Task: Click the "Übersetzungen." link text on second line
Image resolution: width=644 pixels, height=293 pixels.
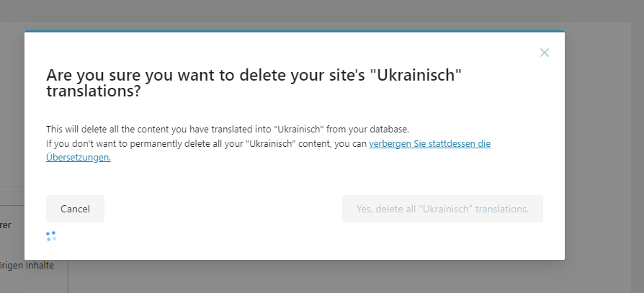Action: pos(79,157)
